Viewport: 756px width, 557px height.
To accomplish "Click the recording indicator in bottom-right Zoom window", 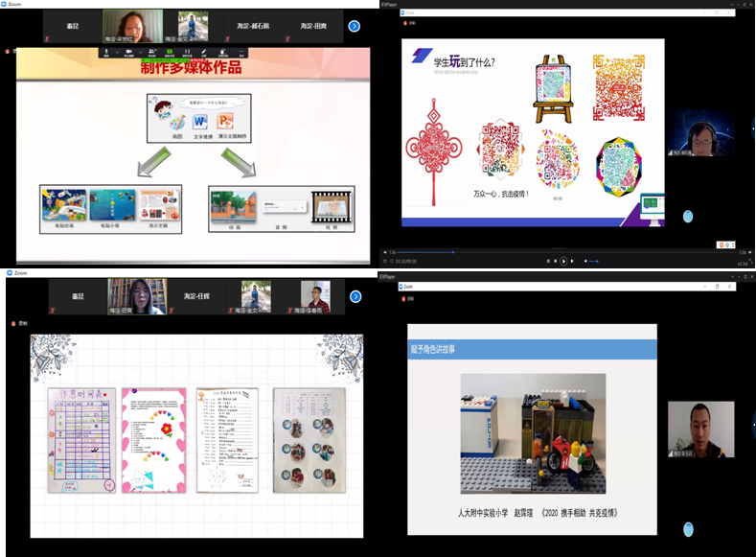I will 407,299.
